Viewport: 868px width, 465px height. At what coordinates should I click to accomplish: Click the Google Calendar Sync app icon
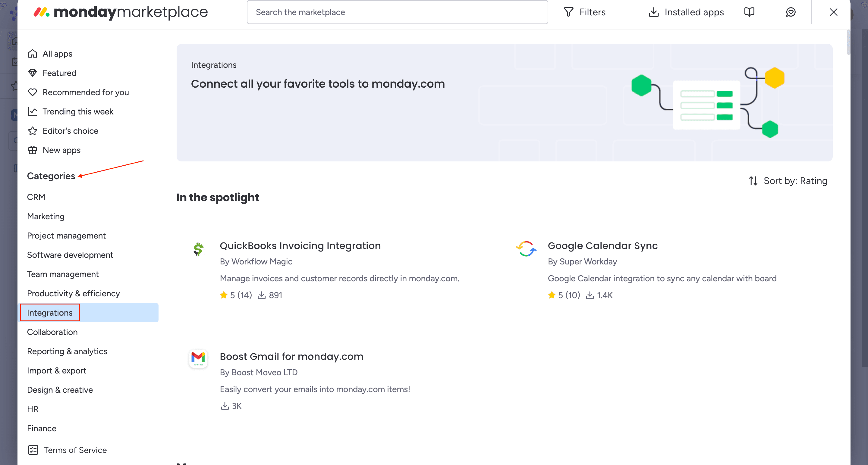click(x=526, y=249)
